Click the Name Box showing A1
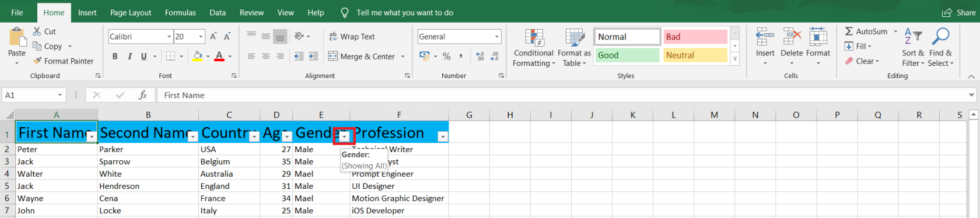The height and width of the screenshot is (218, 980). tap(33, 95)
